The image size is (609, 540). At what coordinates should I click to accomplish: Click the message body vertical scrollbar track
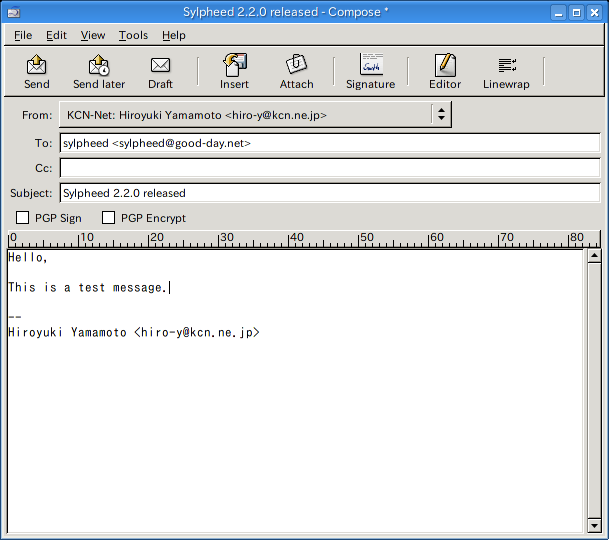[x=594, y=390]
